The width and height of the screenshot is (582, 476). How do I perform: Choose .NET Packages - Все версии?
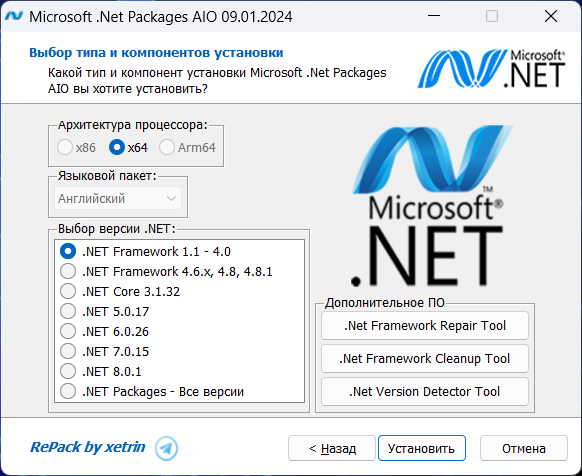[152, 391]
